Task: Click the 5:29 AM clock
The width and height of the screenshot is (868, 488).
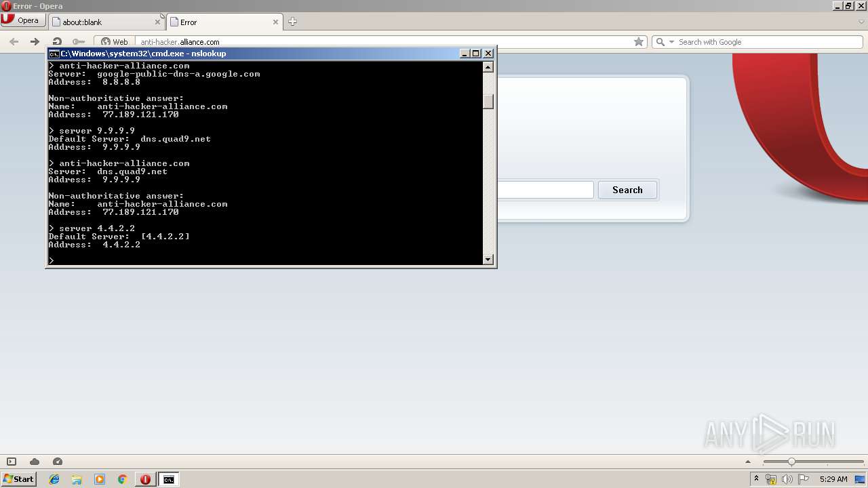Action: (x=833, y=479)
